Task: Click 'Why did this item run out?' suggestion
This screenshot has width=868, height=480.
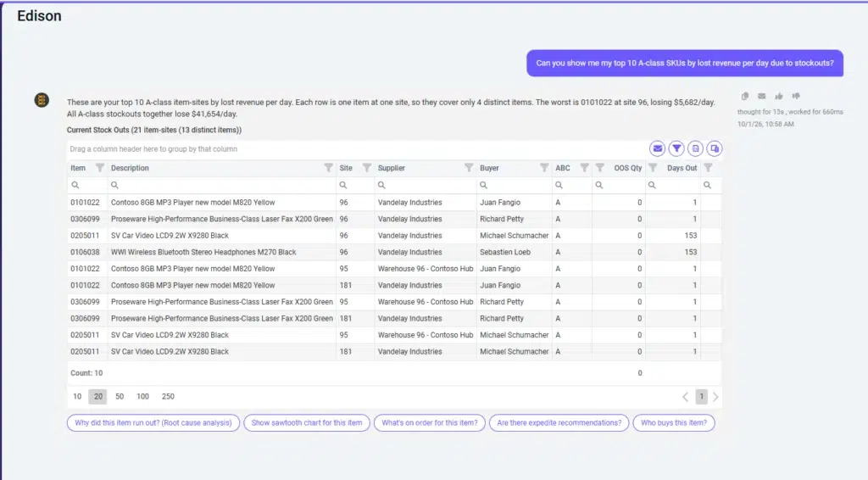Action: point(153,423)
